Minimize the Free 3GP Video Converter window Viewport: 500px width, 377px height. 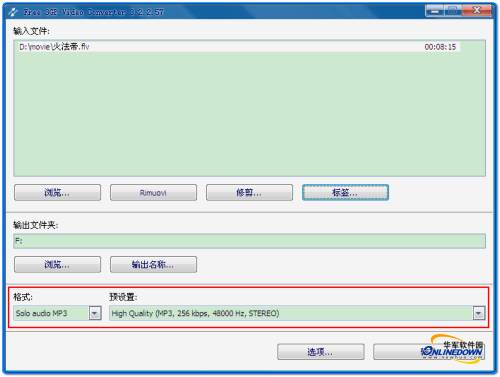[434, 11]
